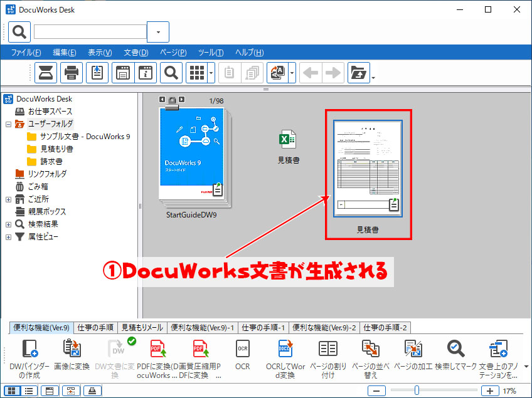Click the toolbar magnifier search icon
This screenshot has height=398, width=532.
point(171,73)
